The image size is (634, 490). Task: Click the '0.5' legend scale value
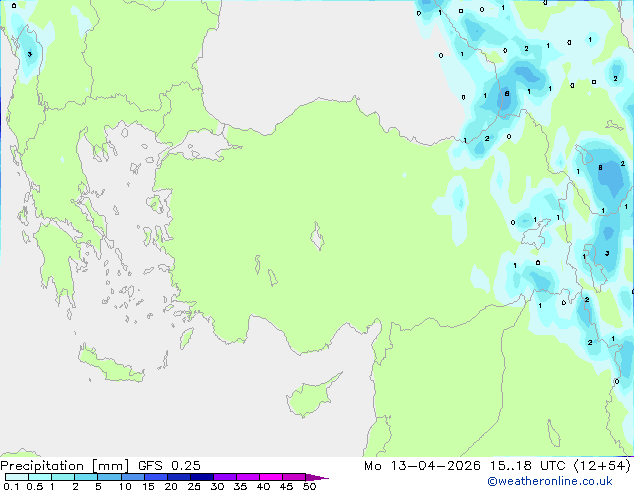pos(35,486)
